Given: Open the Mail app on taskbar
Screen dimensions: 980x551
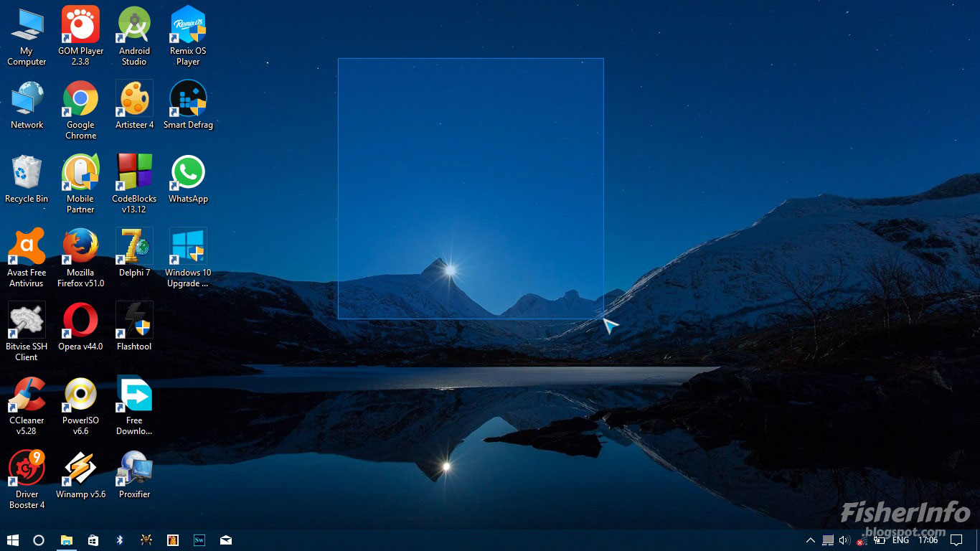Looking at the screenshot, I should click(x=226, y=540).
